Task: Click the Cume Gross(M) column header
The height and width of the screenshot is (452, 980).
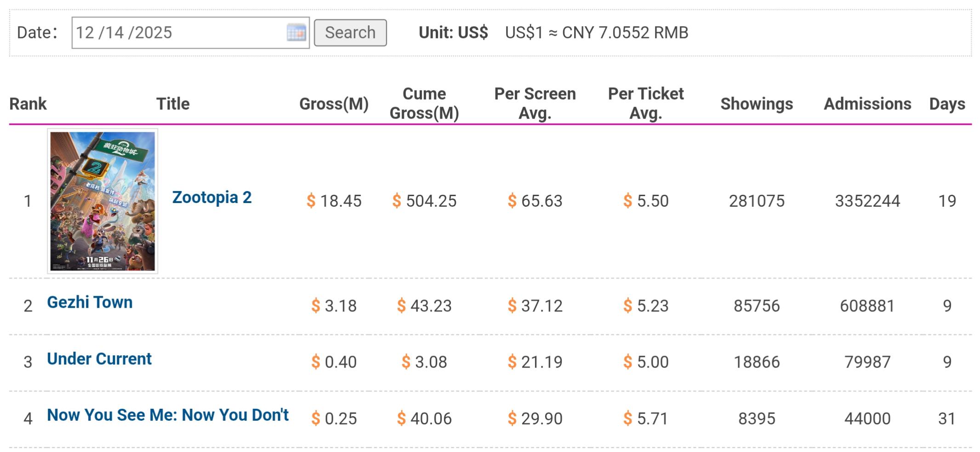Action: click(x=424, y=104)
